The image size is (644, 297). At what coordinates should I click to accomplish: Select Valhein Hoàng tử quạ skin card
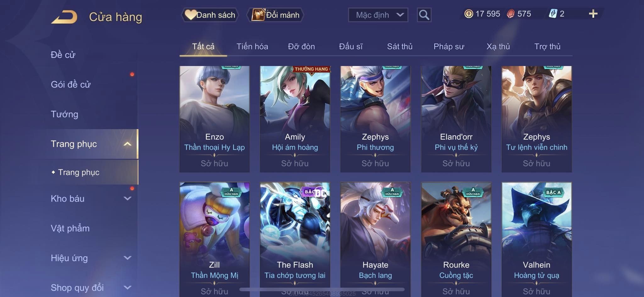click(x=536, y=239)
